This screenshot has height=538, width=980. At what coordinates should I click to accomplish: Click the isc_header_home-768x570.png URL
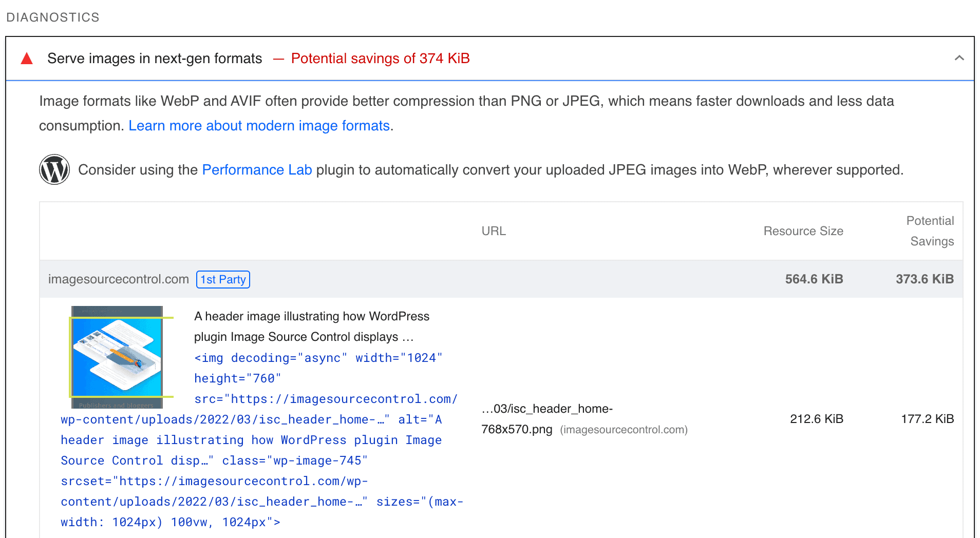tap(547, 419)
